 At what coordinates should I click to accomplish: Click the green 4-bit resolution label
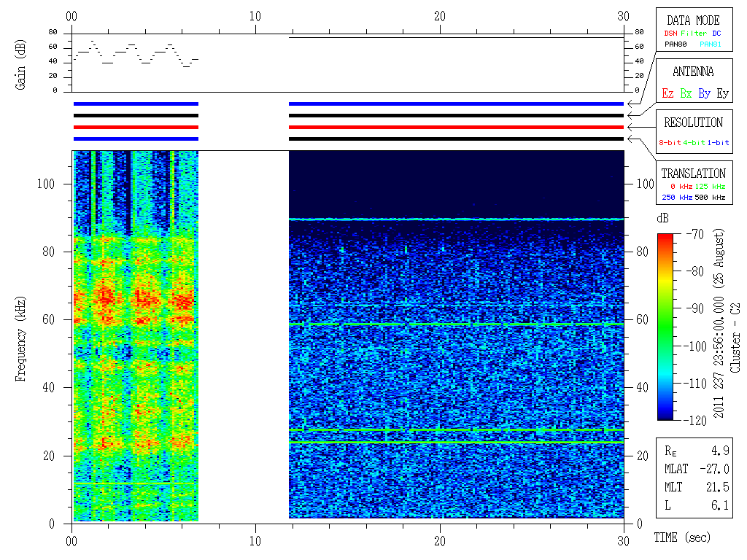pos(694,142)
